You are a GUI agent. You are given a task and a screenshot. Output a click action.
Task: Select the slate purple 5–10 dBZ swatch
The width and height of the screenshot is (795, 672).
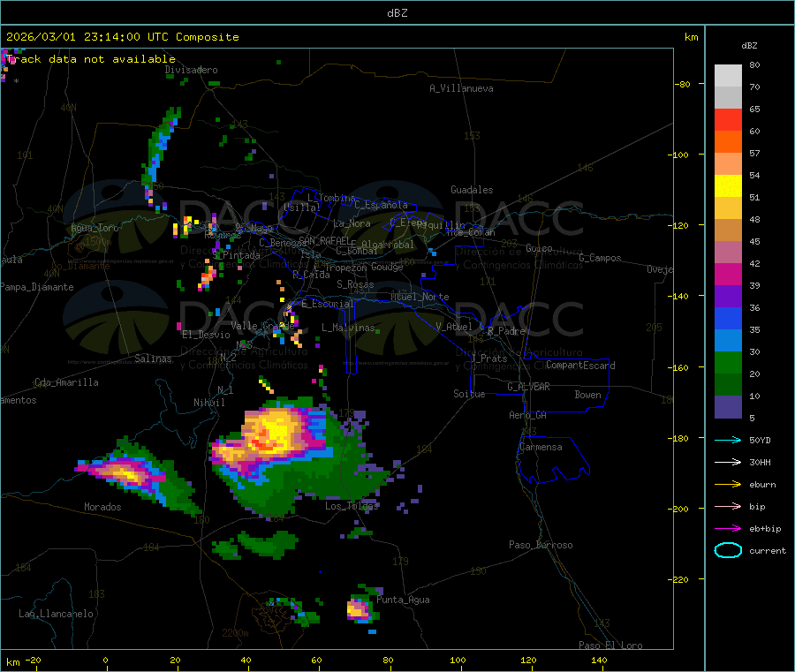728,407
